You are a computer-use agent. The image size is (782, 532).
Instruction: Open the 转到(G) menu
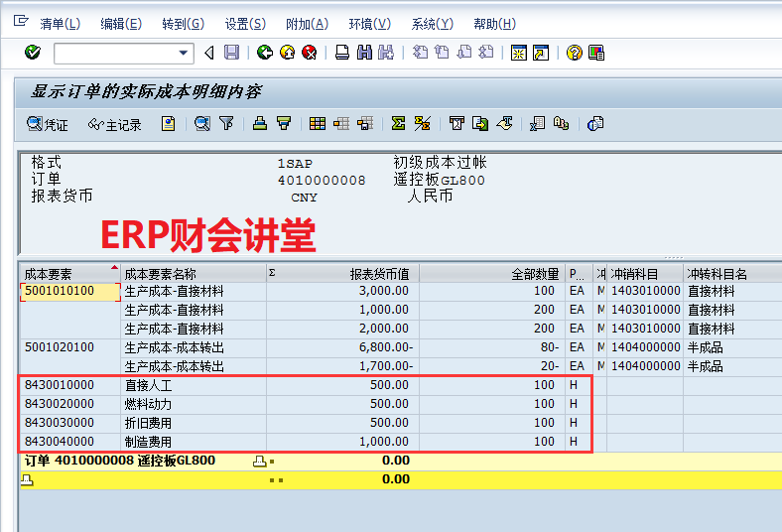click(x=183, y=24)
